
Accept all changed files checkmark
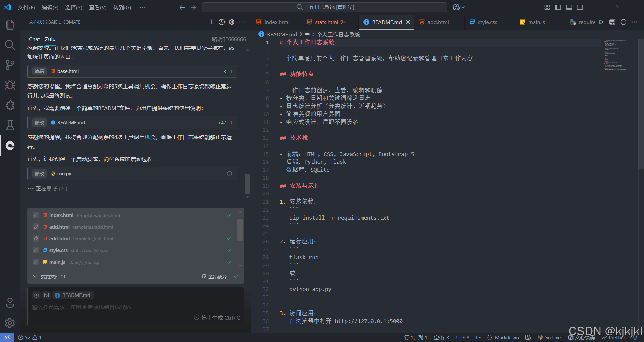pos(236,277)
